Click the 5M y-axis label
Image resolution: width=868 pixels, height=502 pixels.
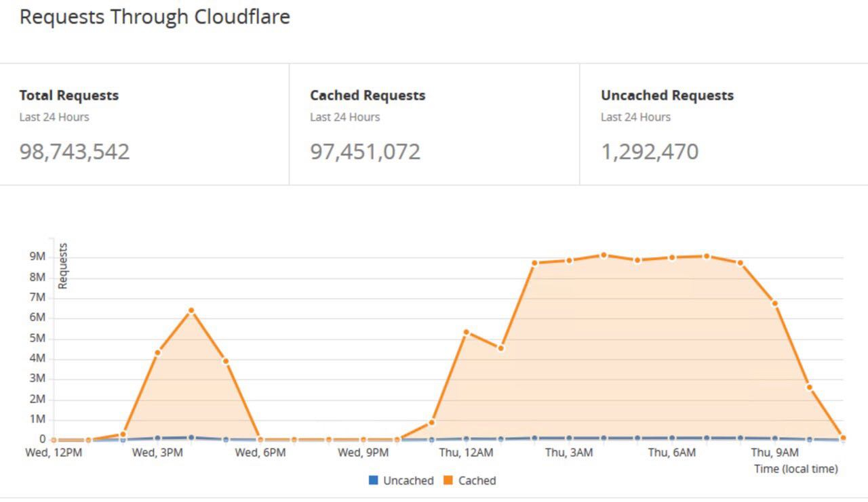(x=37, y=339)
